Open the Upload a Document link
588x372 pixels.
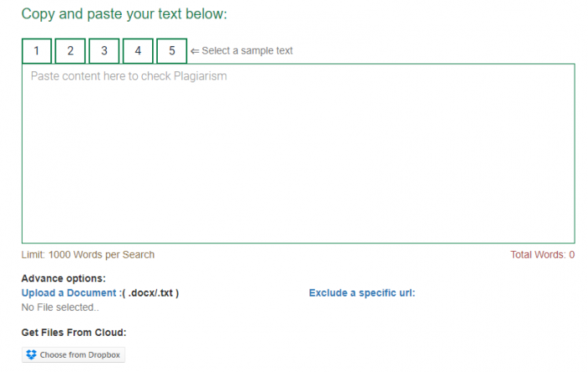pos(69,293)
